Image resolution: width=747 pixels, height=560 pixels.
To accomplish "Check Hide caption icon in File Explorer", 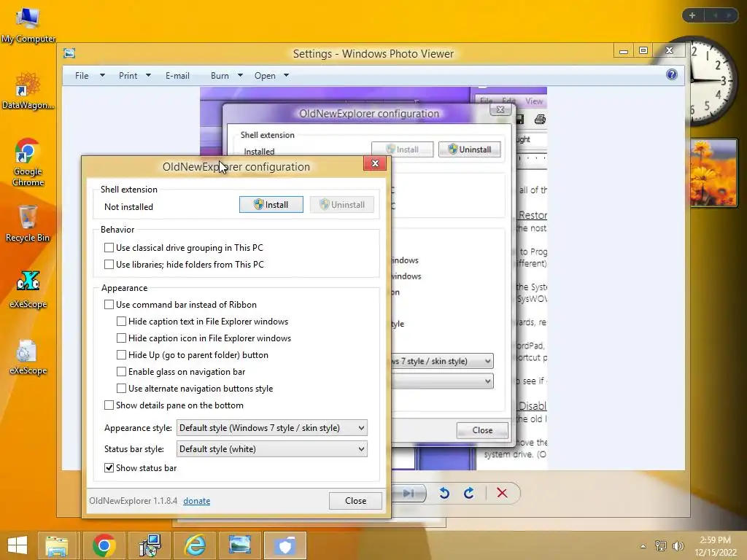I will coord(122,338).
